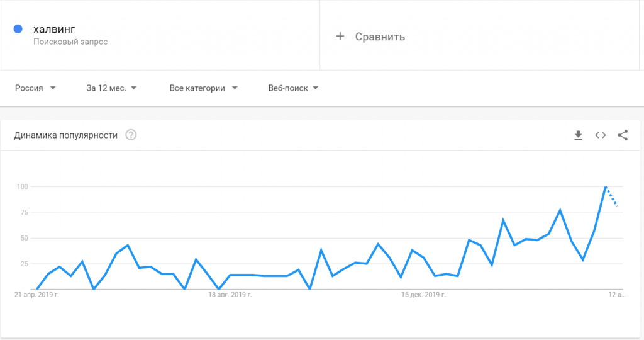Share the popularity chart
The height and width of the screenshot is (340, 644).
tap(623, 135)
